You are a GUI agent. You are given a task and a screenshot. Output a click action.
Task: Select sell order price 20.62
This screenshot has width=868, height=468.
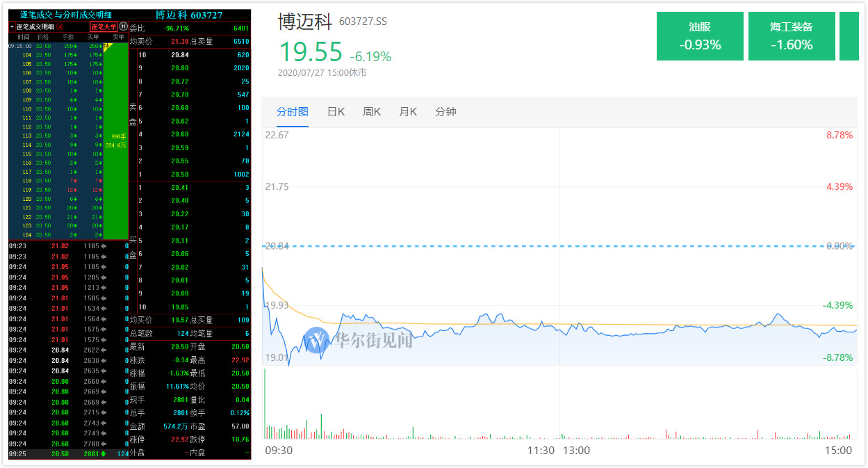click(x=179, y=121)
